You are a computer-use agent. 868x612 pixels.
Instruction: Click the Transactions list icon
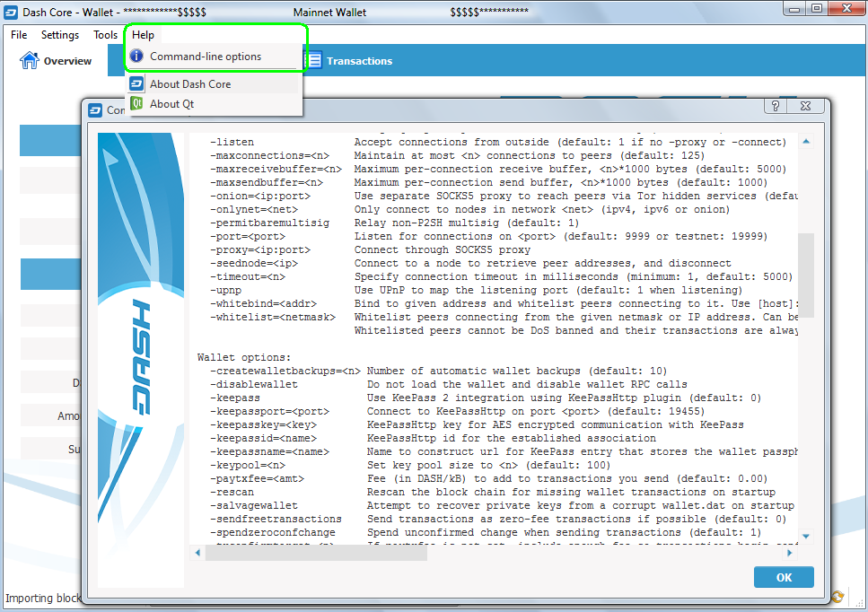click(x=314, y=60)
